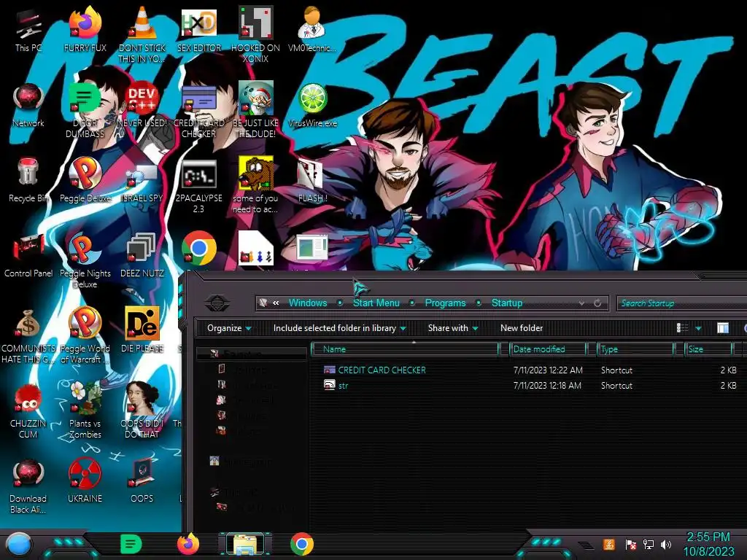Open the VLC cone desktop shortcut
The image size is (747, 560).
click(142, 36)
